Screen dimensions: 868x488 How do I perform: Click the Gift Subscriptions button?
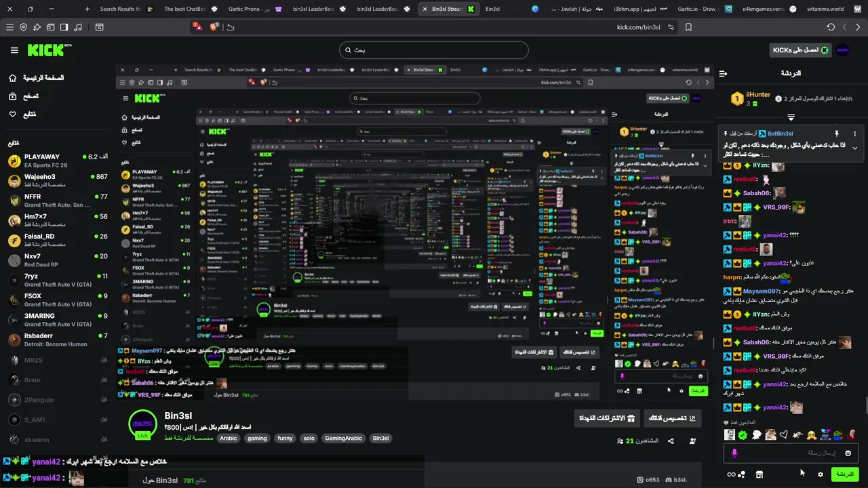[607, 418]
